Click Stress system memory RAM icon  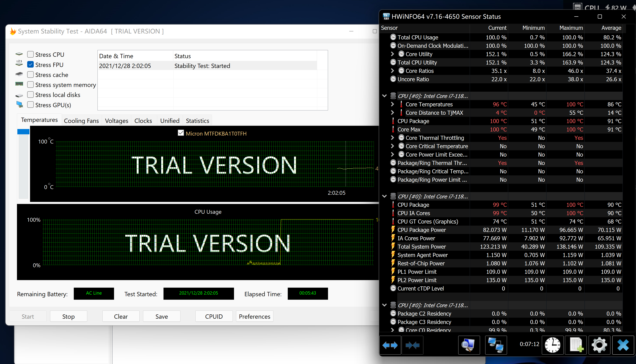[x=19, y=84]
